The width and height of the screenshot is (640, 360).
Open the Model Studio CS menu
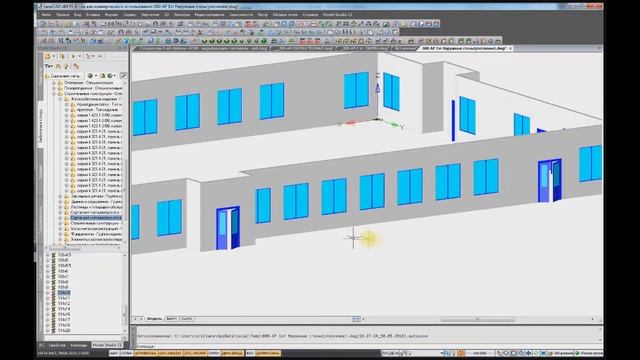point(337,15)
